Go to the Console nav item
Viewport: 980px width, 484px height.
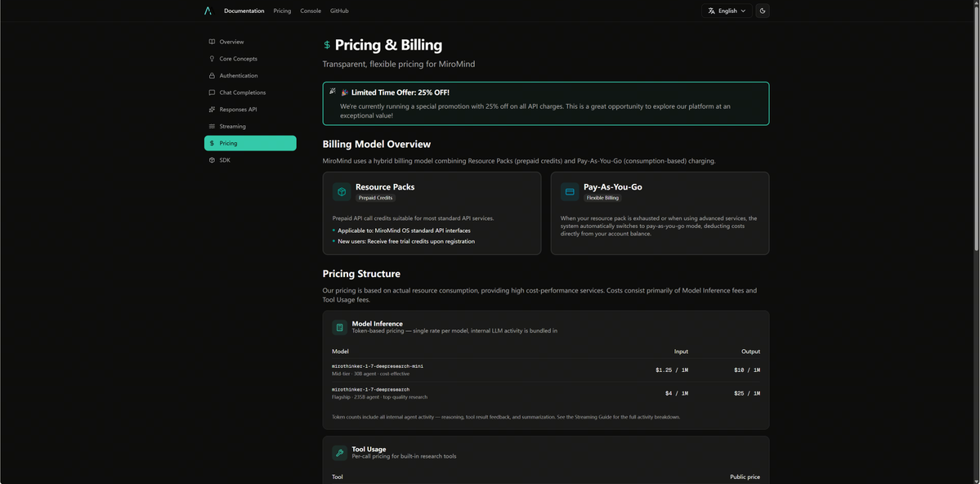311,11
